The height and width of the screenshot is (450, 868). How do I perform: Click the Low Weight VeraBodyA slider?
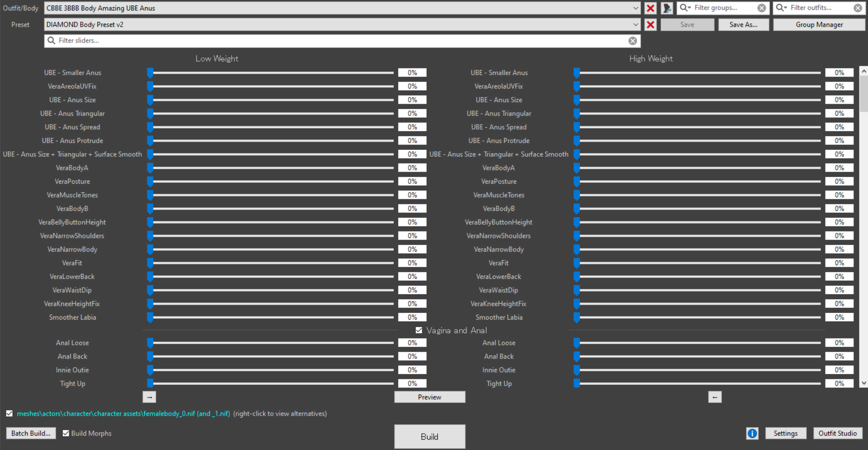pos(271,168)
